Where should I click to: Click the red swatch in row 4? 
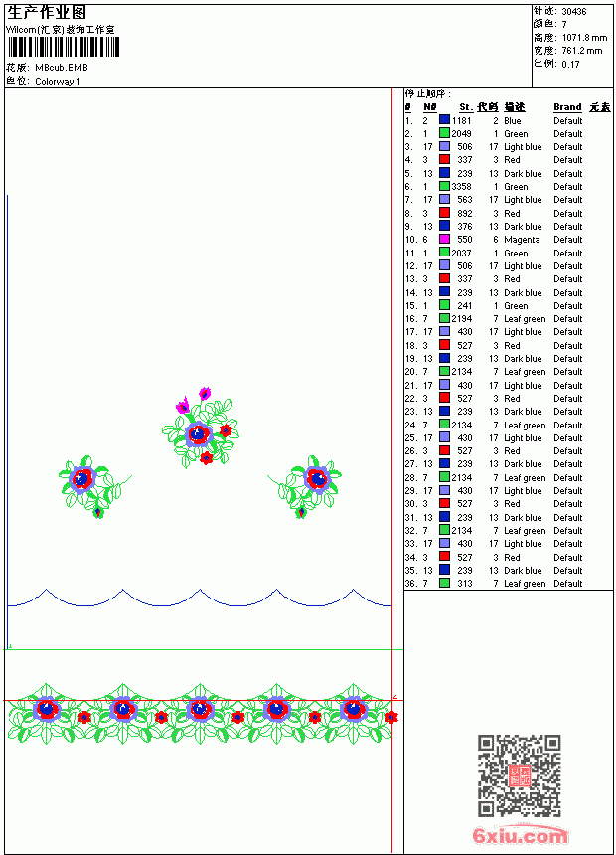pyautogui.click(x=444, y=160)
